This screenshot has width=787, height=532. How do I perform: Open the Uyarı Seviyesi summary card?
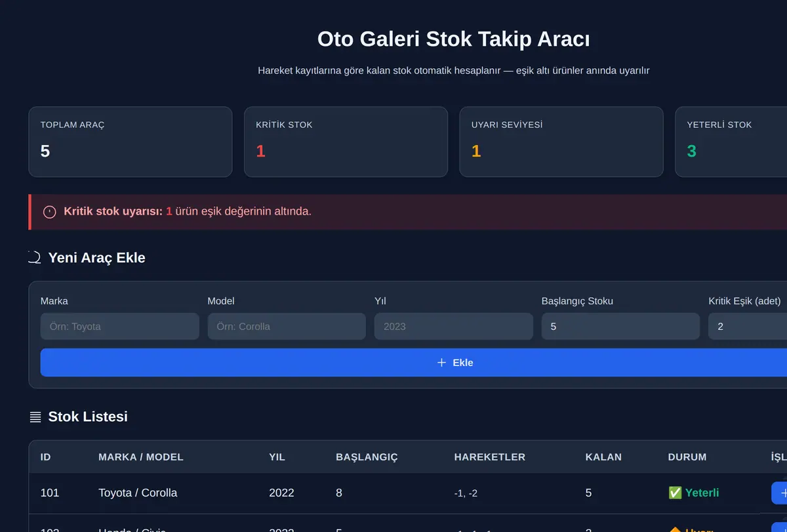pos(561,142)
